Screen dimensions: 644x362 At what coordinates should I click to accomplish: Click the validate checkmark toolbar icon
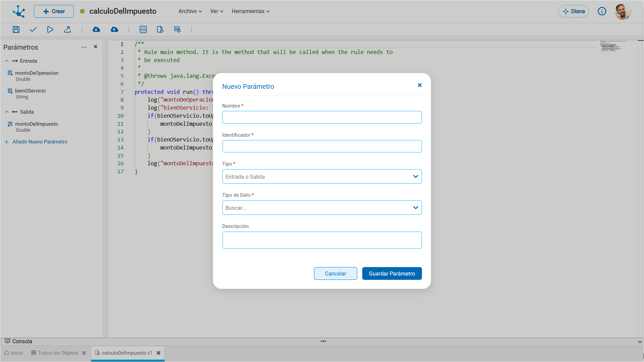point(33,29)
